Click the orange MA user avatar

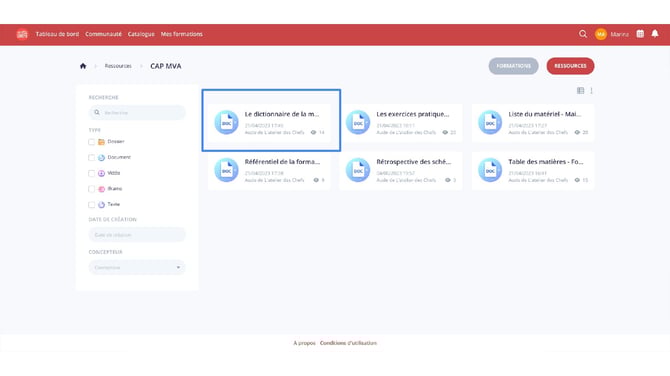601,34
